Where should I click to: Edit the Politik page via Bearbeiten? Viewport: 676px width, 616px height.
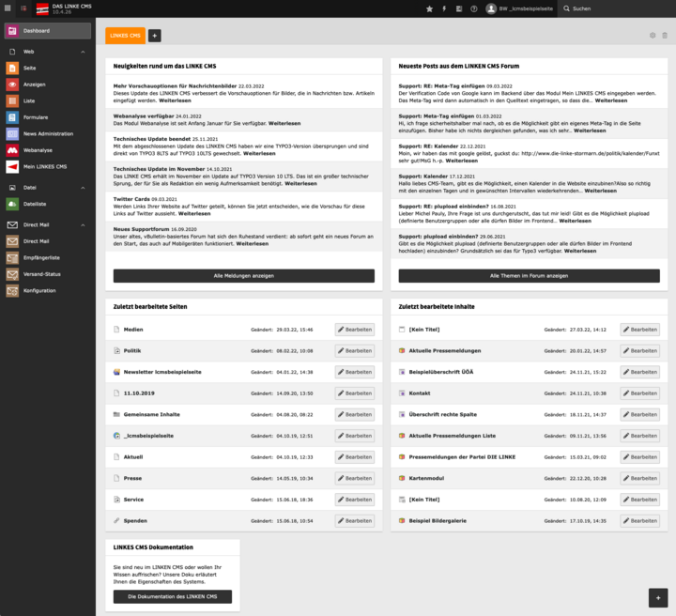pos(355,350)
